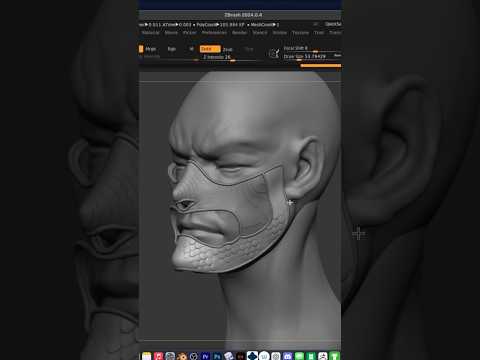Toggle the Zcut sculpt mode
This screenshot has height=360, width=480.
coord(249,49)
